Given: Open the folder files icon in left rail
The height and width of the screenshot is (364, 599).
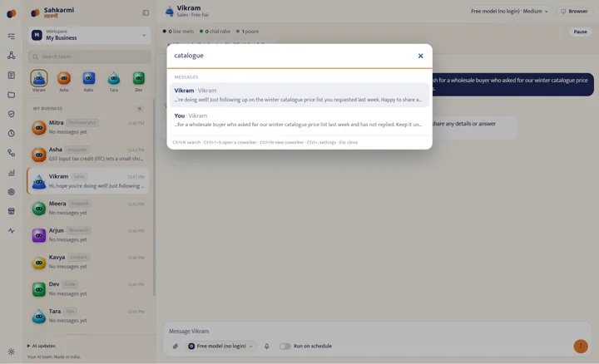Looking at the screenshot, I should [x=12, y=95].
